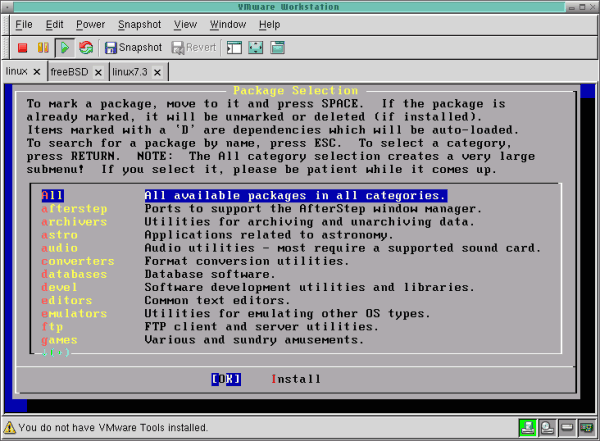Close the linux7.3 tab
The width and height of the screenshot is (600, 441).
157,72
